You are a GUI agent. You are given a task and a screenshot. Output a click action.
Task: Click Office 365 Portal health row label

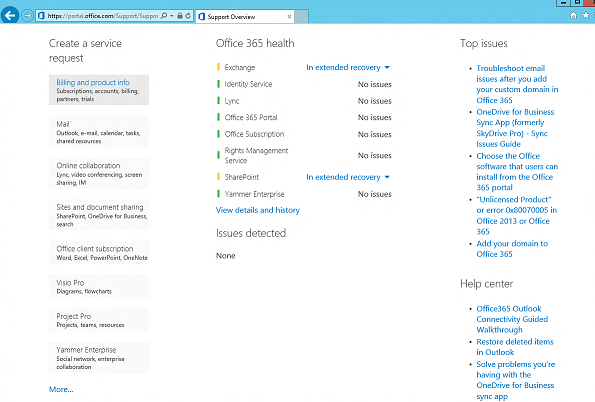coord(251,117)
